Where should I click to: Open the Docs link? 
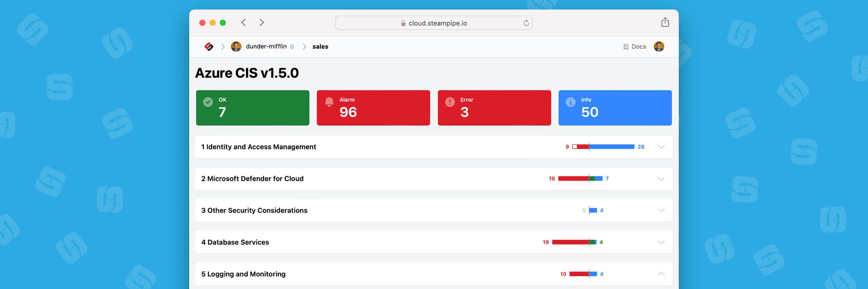[x=635, y=47]
